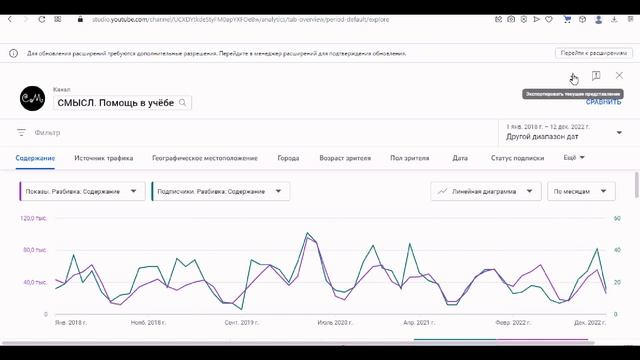
Task: Click the search icon beside channel name
Action: tap(182, 103)
